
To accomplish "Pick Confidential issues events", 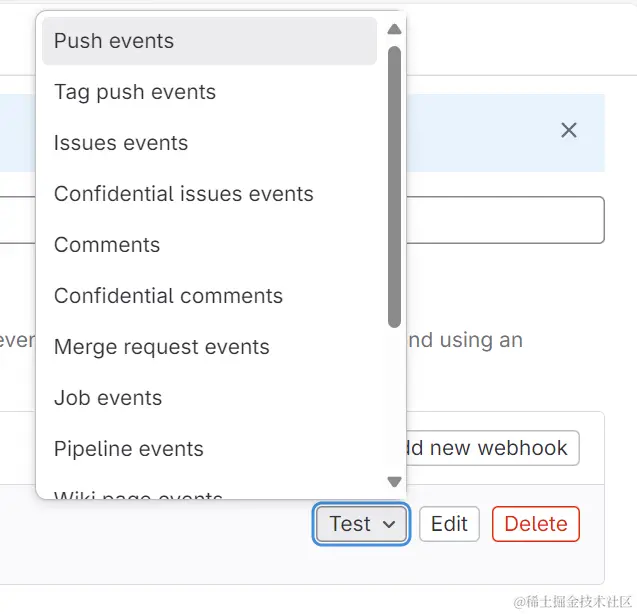I will [184, 194].
